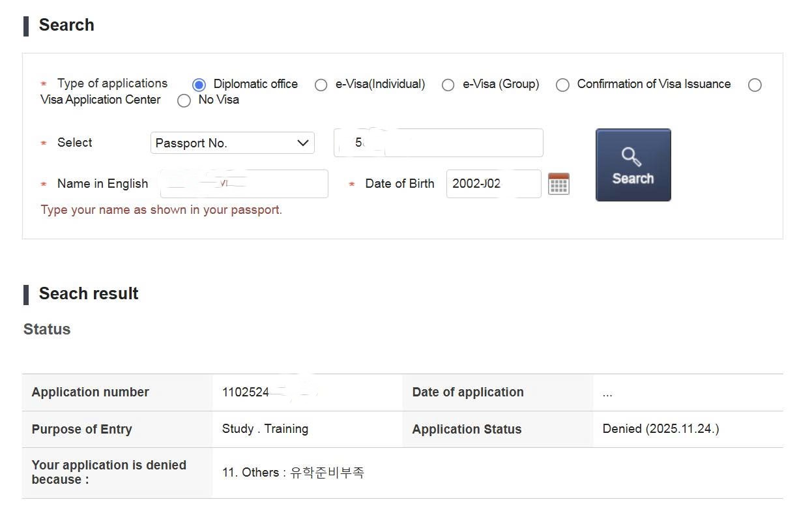Pick the Confirmation of Visa Issuance option
The height and width of the screenshot is (532, 812).
(x=562, y=85)
